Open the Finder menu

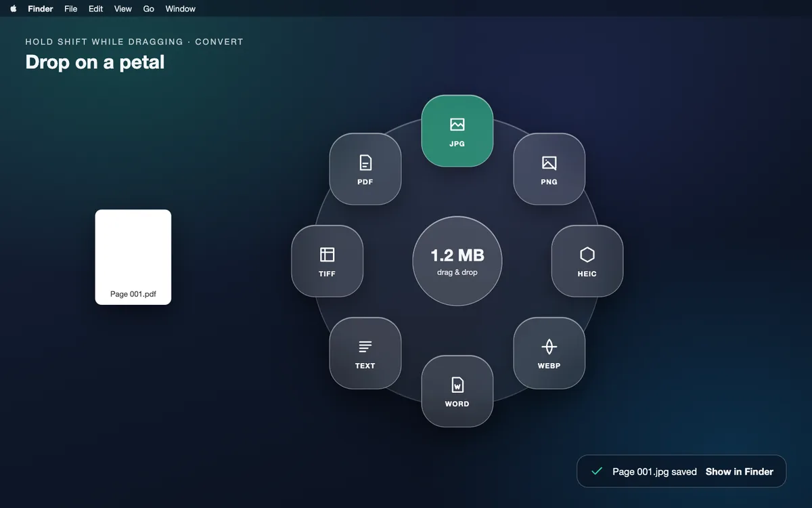[x=41, y=9]
